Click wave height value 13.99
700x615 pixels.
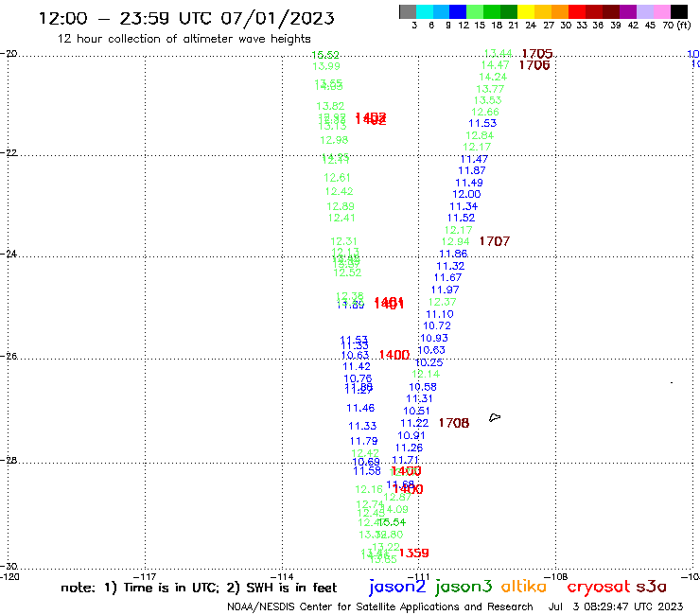point(326,66)
